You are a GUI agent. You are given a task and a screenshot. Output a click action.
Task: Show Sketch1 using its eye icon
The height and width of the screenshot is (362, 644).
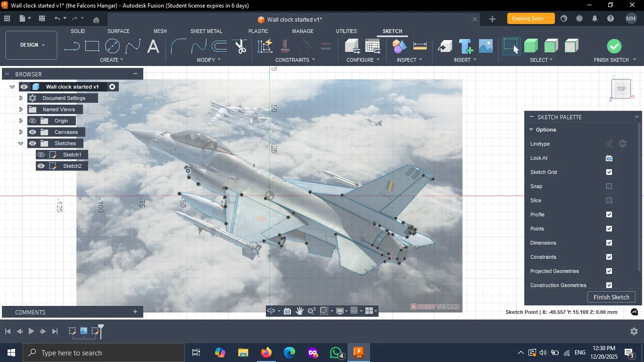pos(41,155)
